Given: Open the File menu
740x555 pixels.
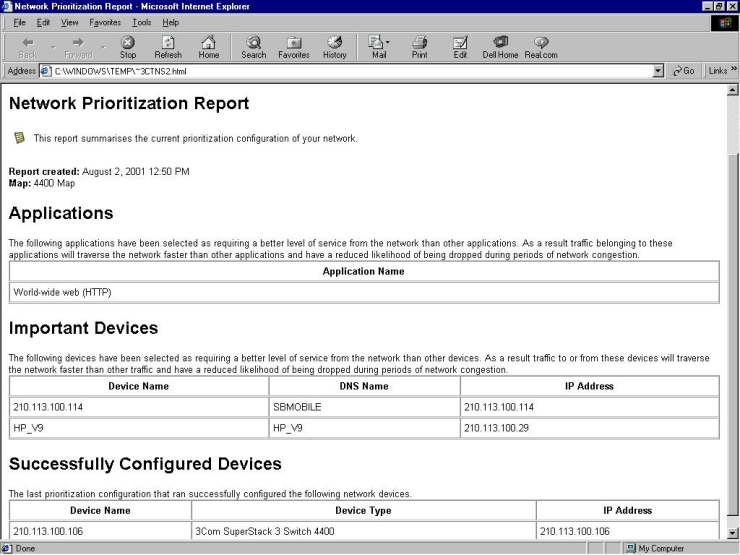Looking at the screenshot, I should click(x=15, y=22).
